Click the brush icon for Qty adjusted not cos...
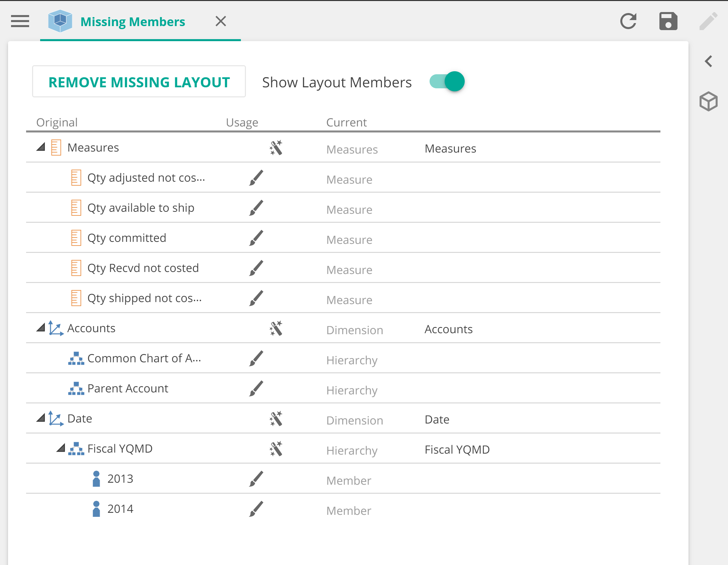The width and height of the screenshot is (728, 565). (x=256, y=178)
